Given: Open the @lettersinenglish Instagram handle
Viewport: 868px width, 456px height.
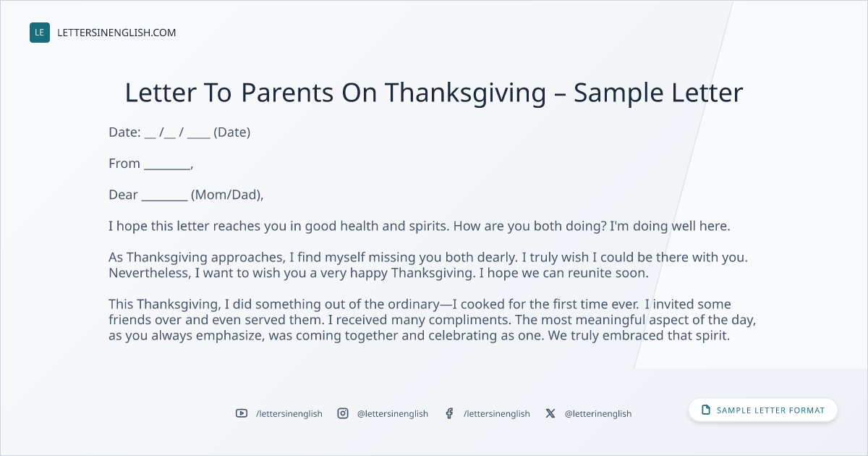Looking at the screenshot, I should 393,413.
